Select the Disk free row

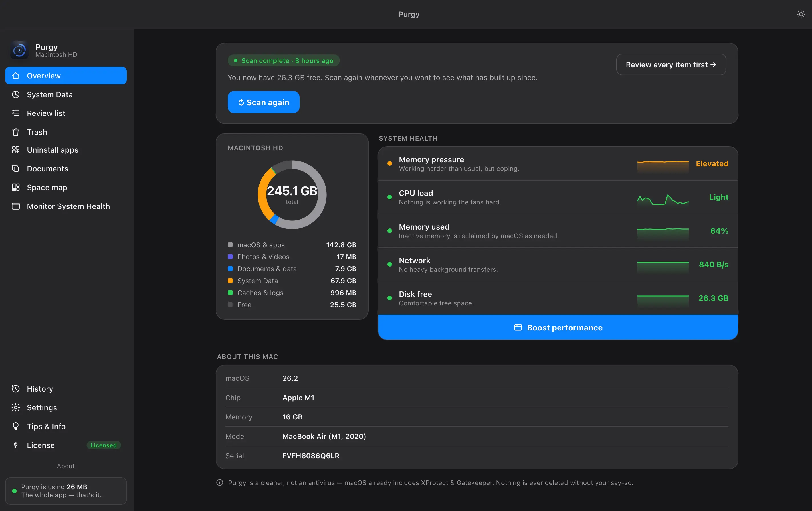558,298
